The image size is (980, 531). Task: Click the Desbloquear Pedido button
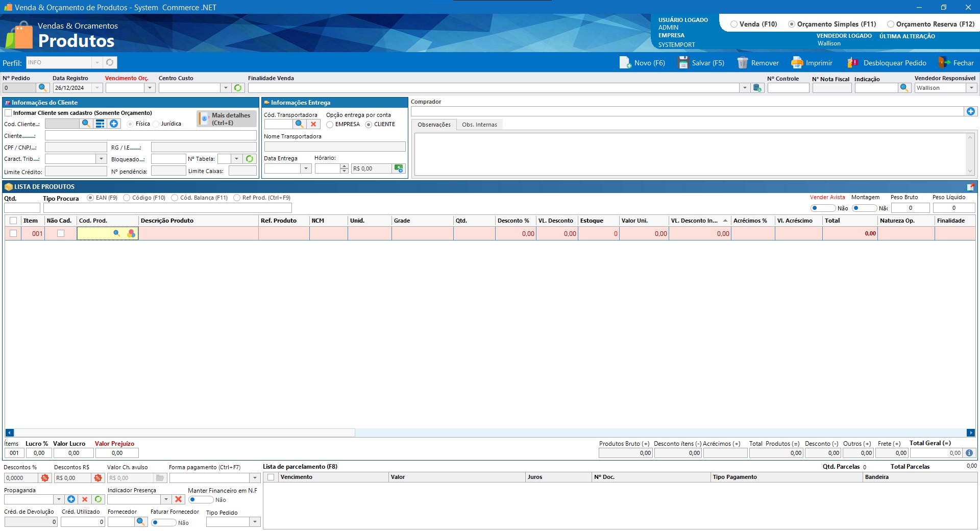click(x=887, y=63)
